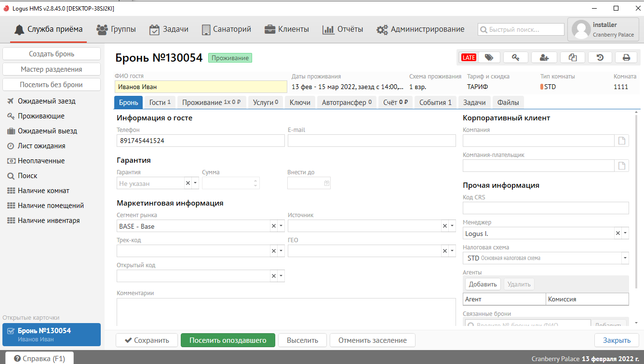Click the key icon button in booking toolbar
Image resolution: width=644 pixels, height=364 pixels.
(516, 57)
